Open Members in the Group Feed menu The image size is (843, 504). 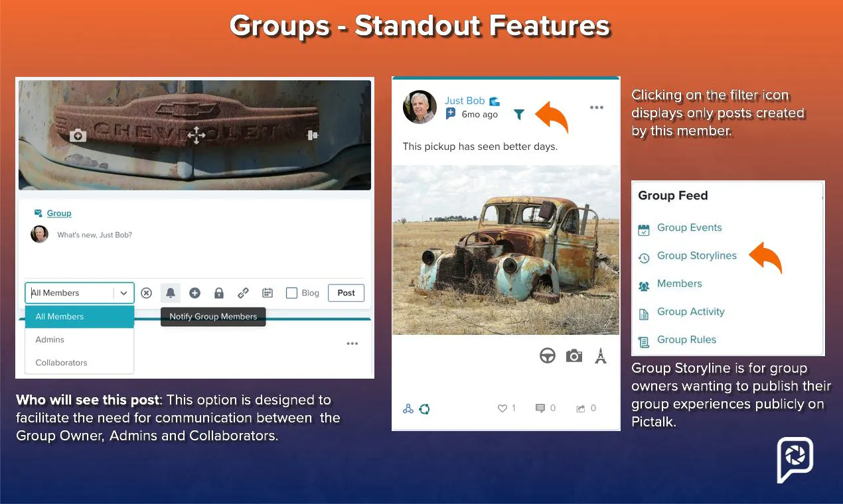pyautogui.click(x=680, y=283)
